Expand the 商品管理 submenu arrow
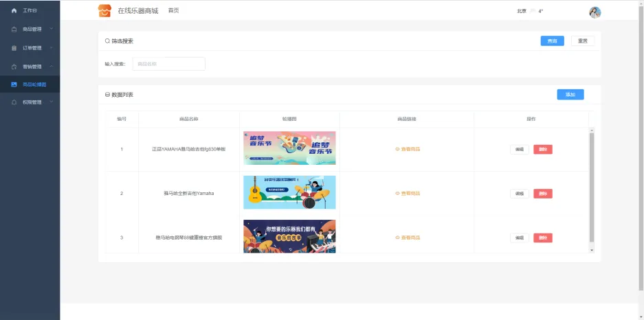The width and height of the screenshot is (644, 320). 52,29
